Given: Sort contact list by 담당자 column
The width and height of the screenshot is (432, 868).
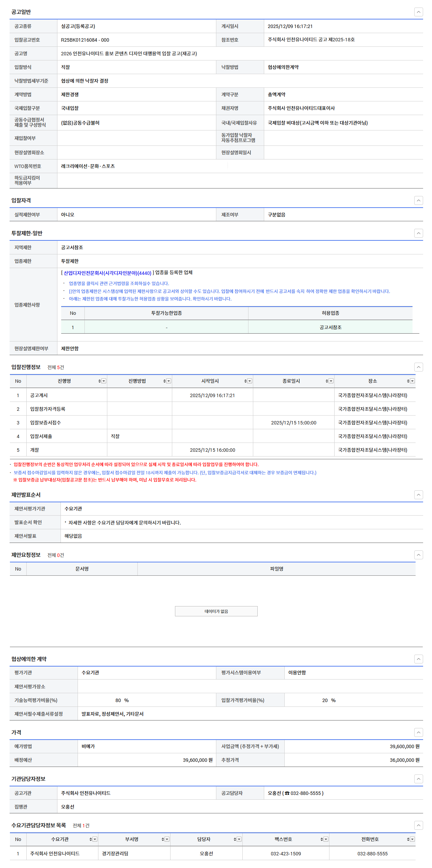Looking at the screenshot, I should (235, 839).
